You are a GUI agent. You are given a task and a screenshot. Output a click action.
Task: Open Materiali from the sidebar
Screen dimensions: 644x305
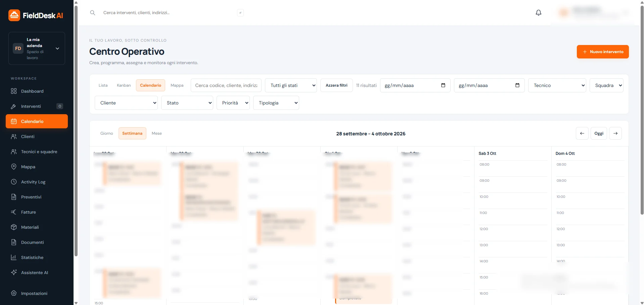click(37, 227)
